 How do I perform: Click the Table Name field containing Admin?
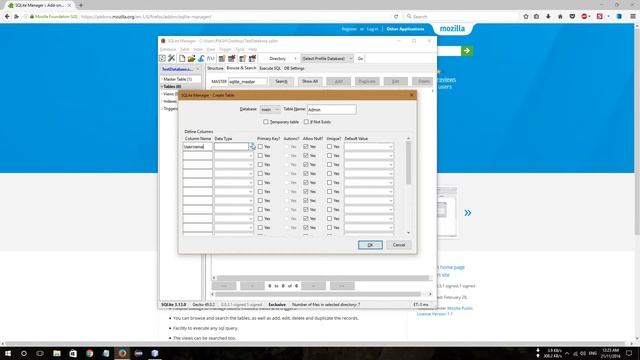(x=331, y=109)
